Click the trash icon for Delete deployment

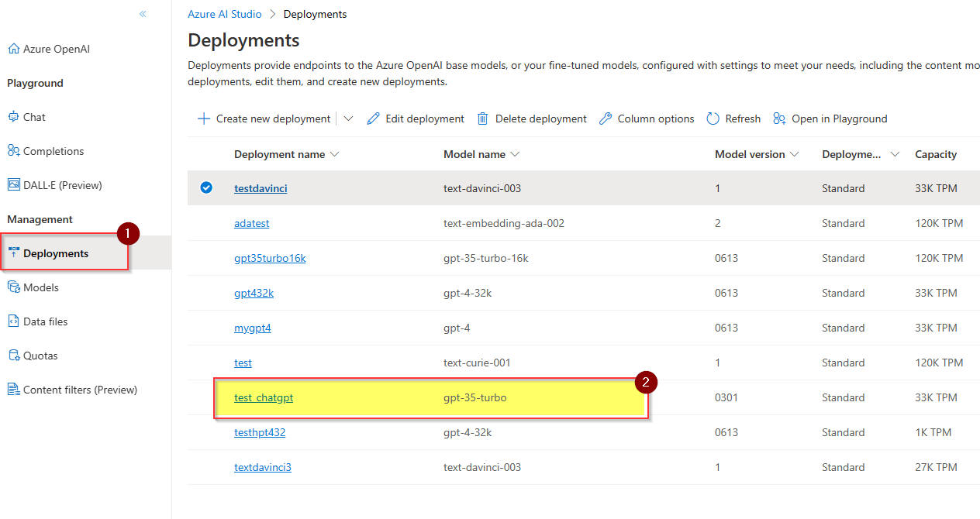[x=483, y=119]
